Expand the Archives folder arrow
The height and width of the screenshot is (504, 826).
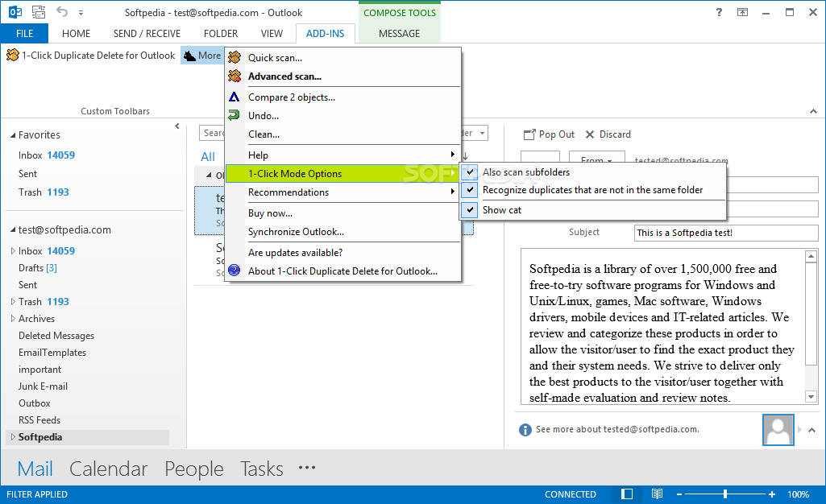13,318
